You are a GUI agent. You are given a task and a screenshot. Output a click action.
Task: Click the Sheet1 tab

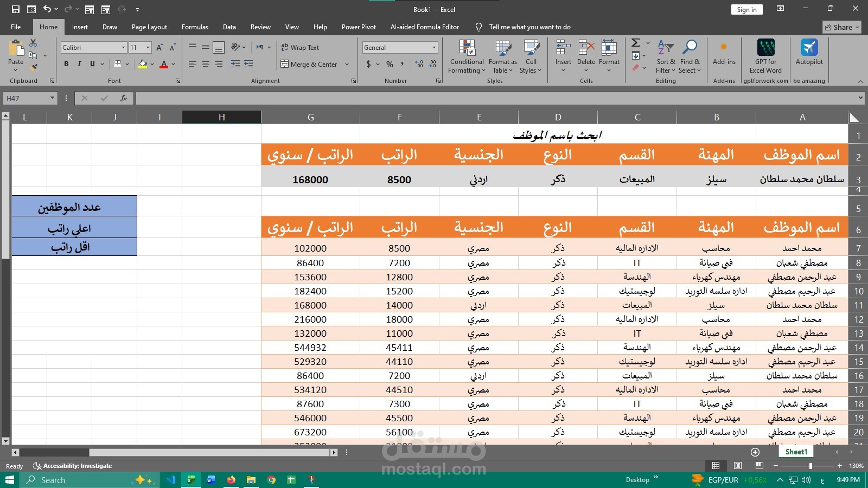796,452
